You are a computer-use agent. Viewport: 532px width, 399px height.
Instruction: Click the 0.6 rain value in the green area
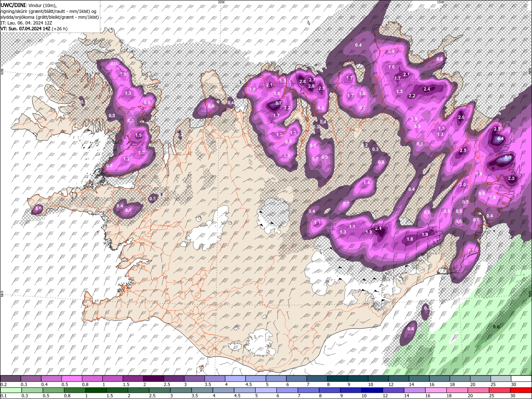coord(496,327)
